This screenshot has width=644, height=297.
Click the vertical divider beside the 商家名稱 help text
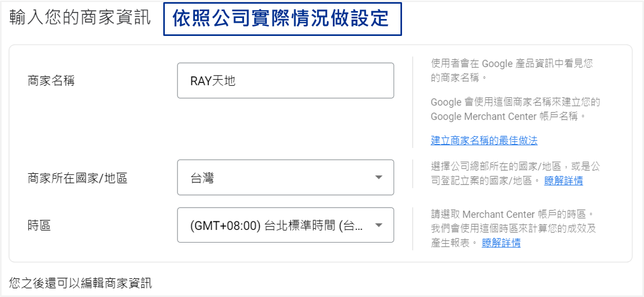pos(412,102)
